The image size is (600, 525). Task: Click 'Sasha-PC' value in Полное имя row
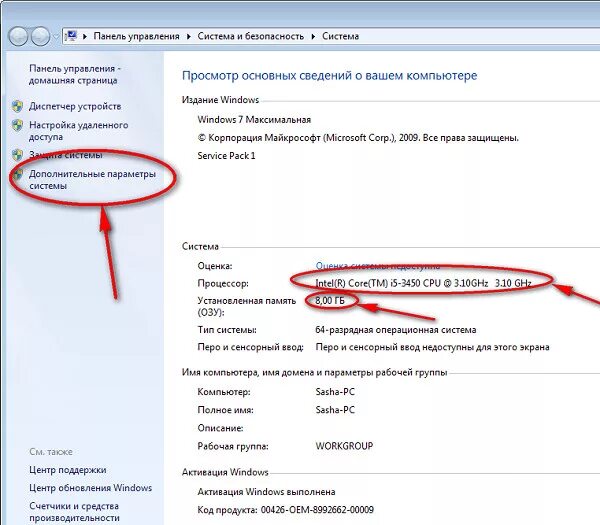[x=335, y=410]
